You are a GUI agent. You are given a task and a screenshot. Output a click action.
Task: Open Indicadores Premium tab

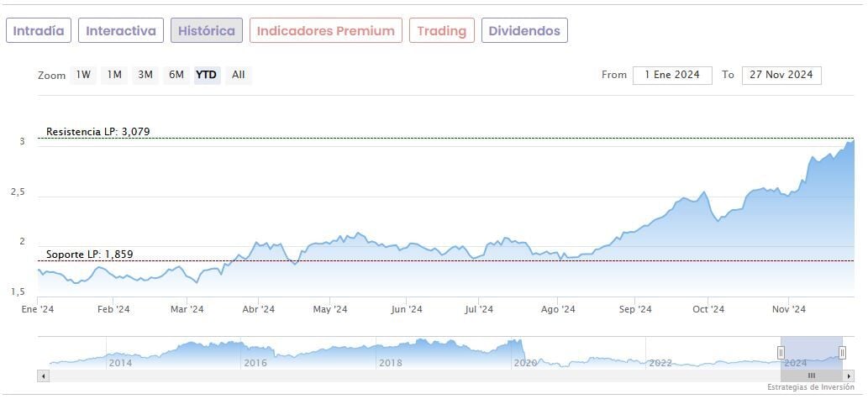point(325,31)
